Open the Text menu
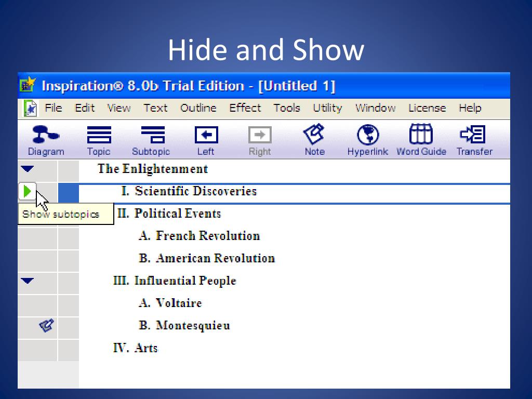 (x=155, y=108)
